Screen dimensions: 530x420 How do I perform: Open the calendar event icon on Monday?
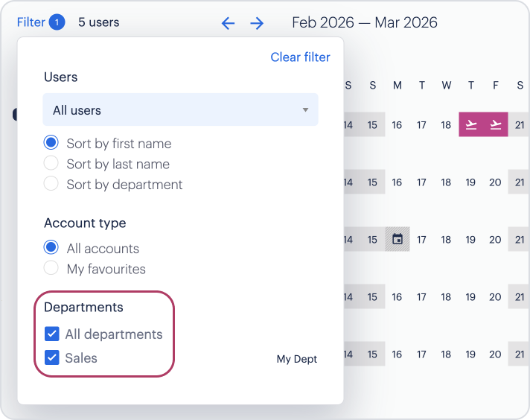[x=397, y=240]
